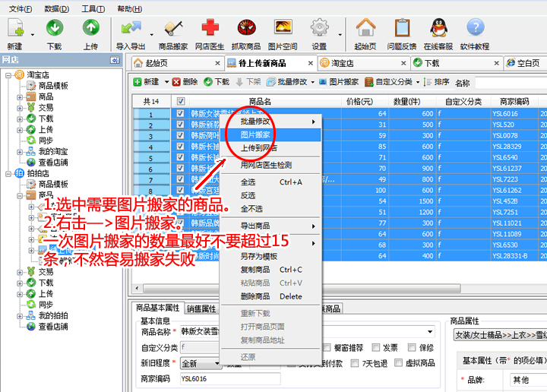
Task: Enable the 橱窗推荐 checkbox
Action: coord(327,347)
